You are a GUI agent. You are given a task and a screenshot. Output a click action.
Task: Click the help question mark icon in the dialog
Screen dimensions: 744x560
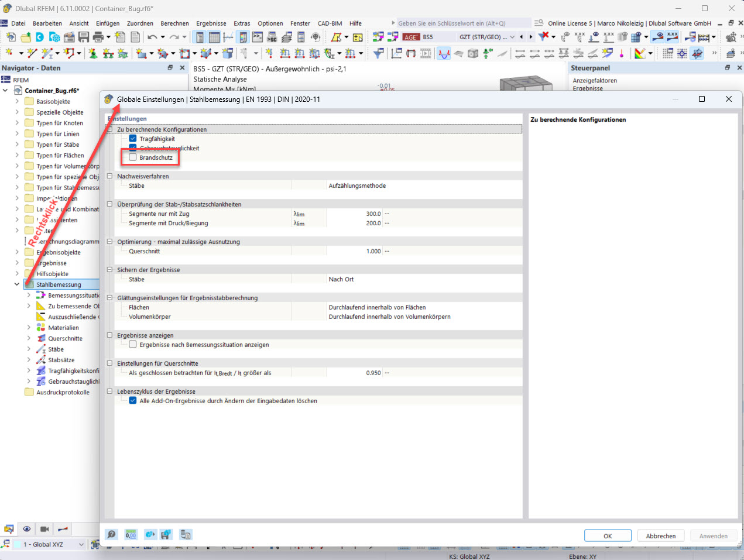(111, 534)
